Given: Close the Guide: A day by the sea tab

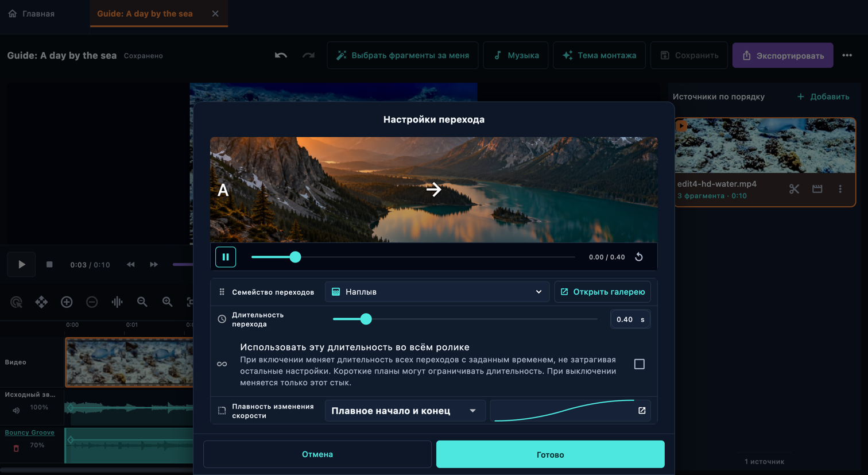Looking at the screenshot, I should pyautogui.click(x=215, y=13).
